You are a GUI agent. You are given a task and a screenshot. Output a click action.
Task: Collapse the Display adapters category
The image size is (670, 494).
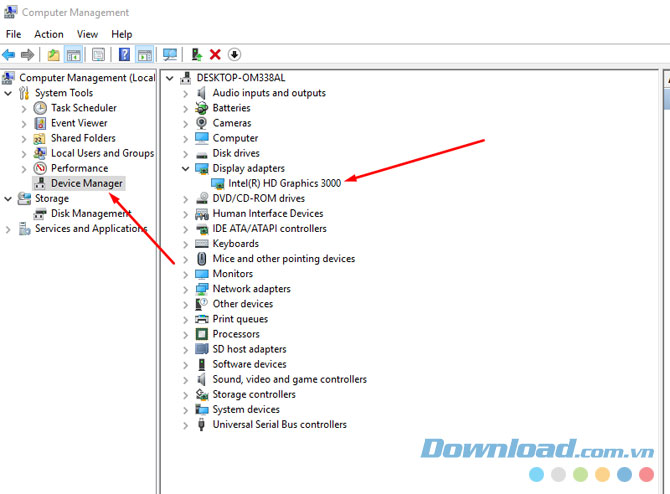click(186, 169)
